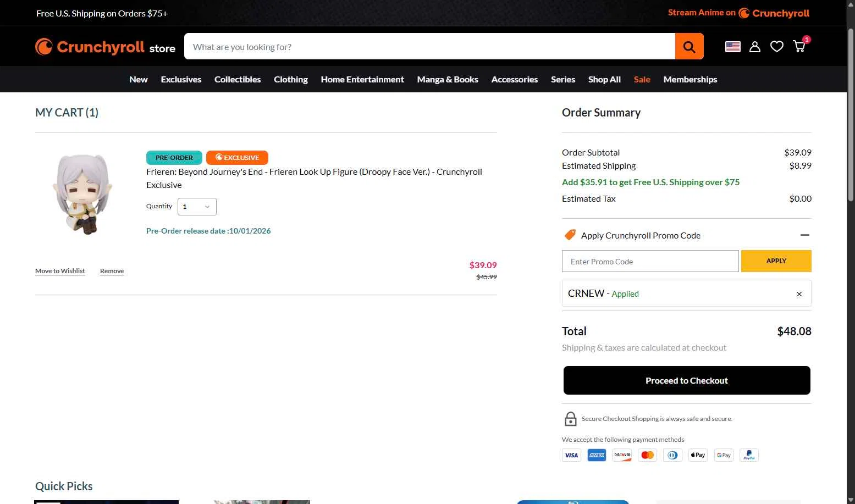Click the Diners Club payment icon
Viewport: 855px width, 504px height.
[x=672, y=455]
